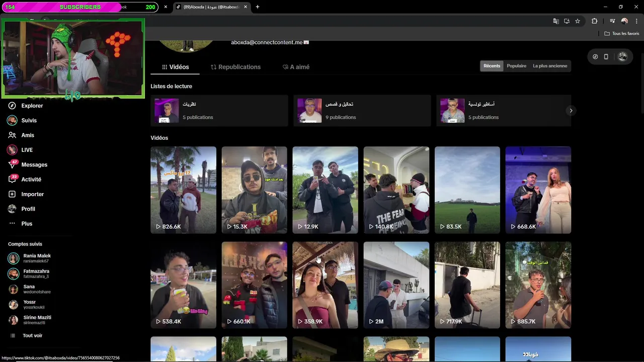Open the media control music icon

612,21
